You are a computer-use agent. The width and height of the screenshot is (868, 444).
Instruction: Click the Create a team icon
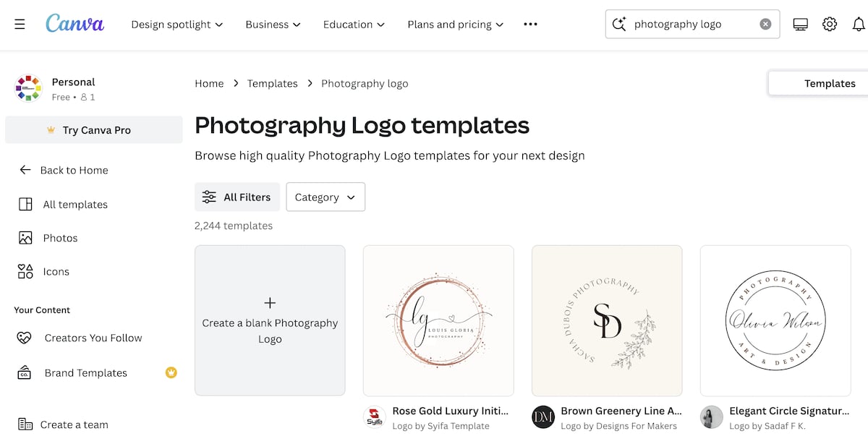(24, 424)
